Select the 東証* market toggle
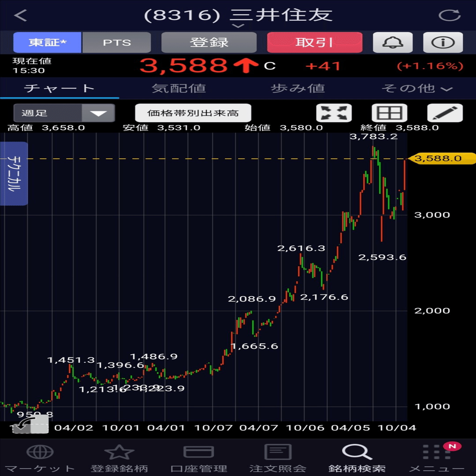Screen dimensions: 476x476 point(47,42)
